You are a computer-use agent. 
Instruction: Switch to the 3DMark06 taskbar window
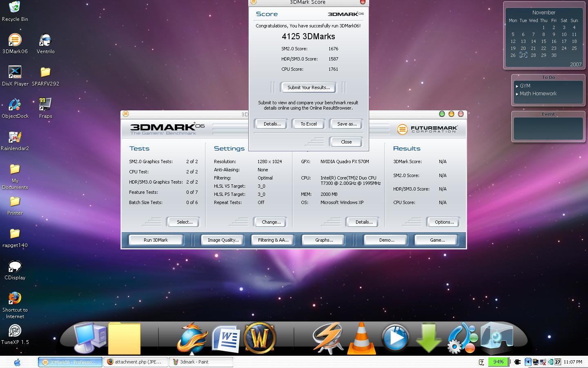70,362
